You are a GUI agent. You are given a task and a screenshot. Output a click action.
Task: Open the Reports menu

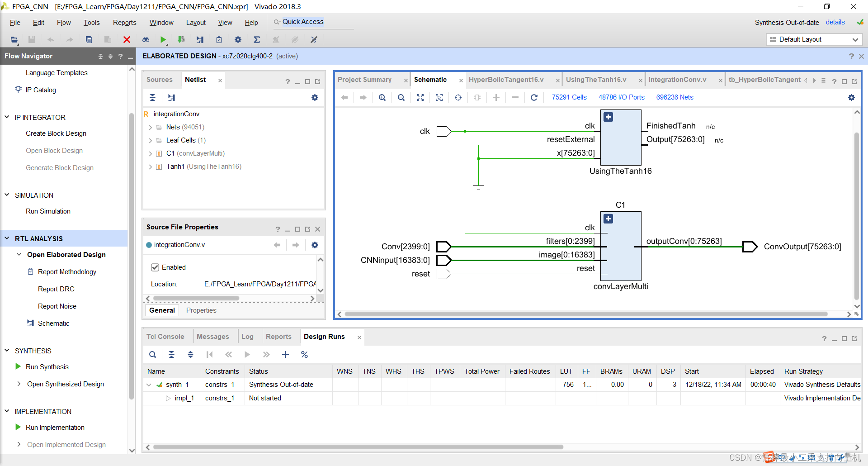124,23
